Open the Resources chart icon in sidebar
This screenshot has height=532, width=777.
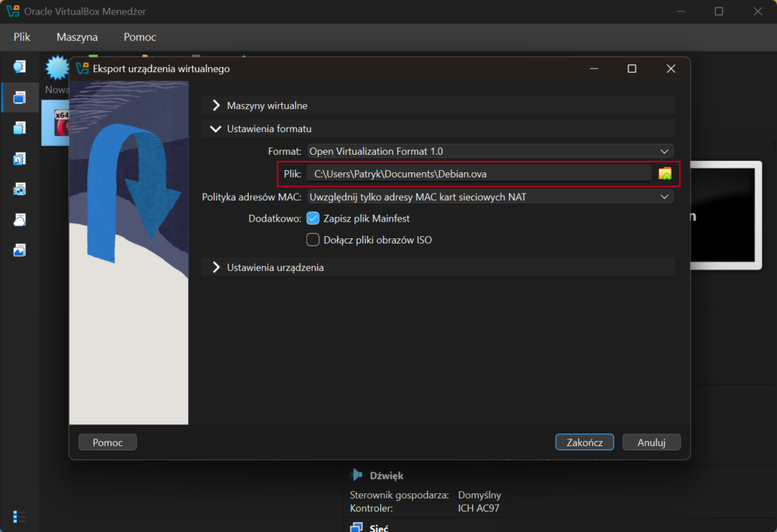point(20,250)
